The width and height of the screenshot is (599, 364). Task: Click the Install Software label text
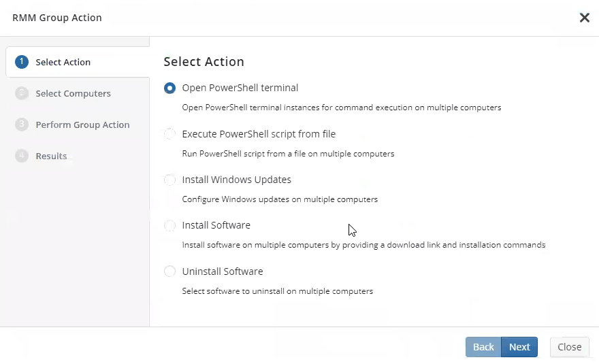coord(216,225)
